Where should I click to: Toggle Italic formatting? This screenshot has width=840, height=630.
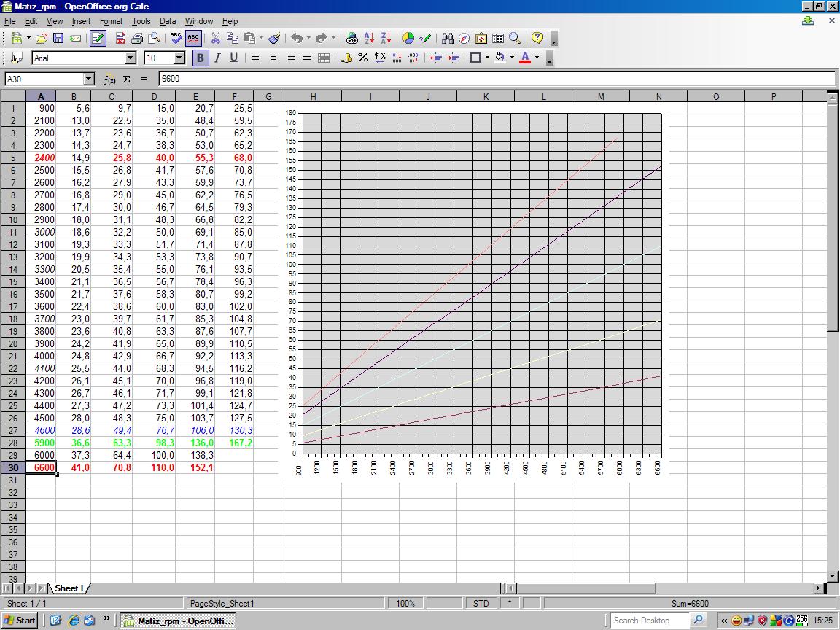[x=217, y=58]
